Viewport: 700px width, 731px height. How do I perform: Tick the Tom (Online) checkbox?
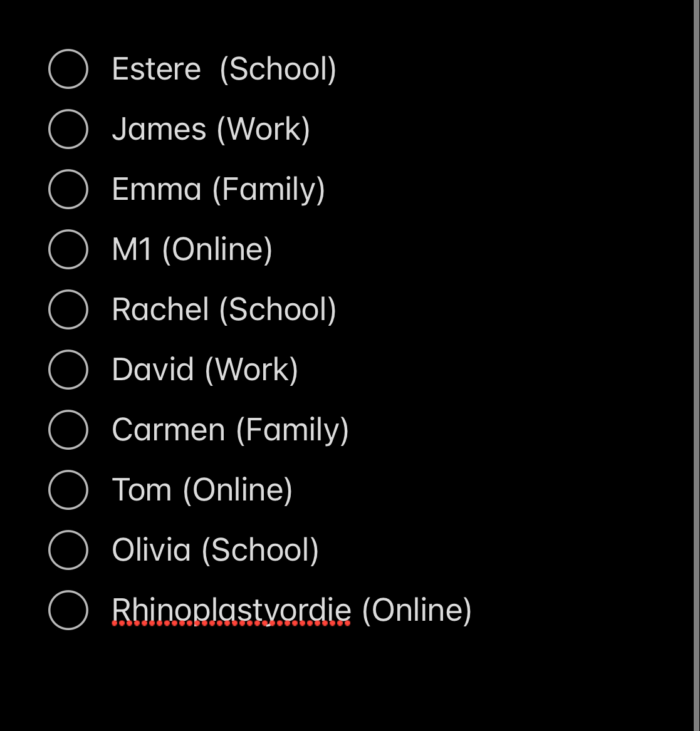pos(68,490)
